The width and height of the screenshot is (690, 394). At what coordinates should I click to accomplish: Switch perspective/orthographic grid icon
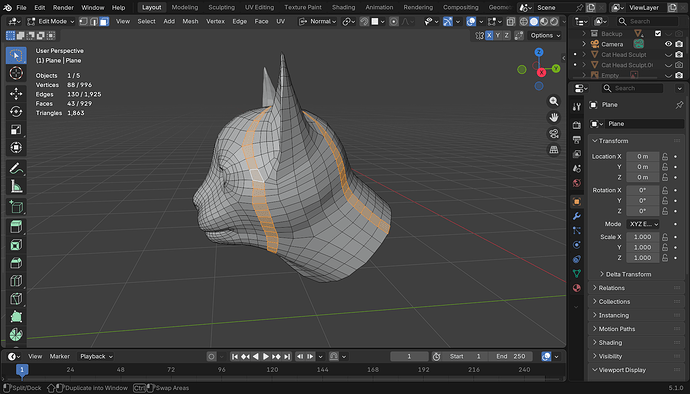click(554, 150)
